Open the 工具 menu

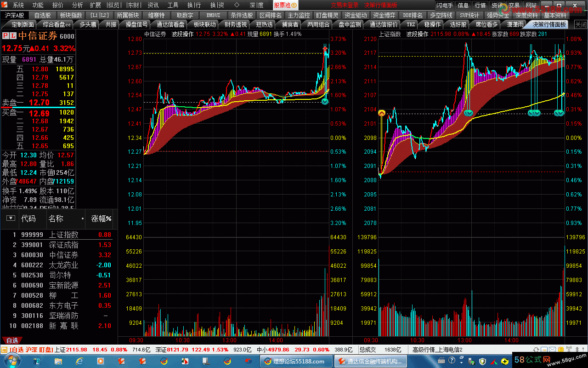[173, 5]
